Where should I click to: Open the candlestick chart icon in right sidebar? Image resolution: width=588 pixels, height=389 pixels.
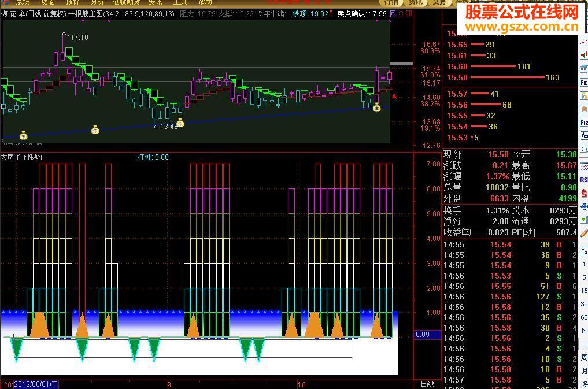pos(584,55)
